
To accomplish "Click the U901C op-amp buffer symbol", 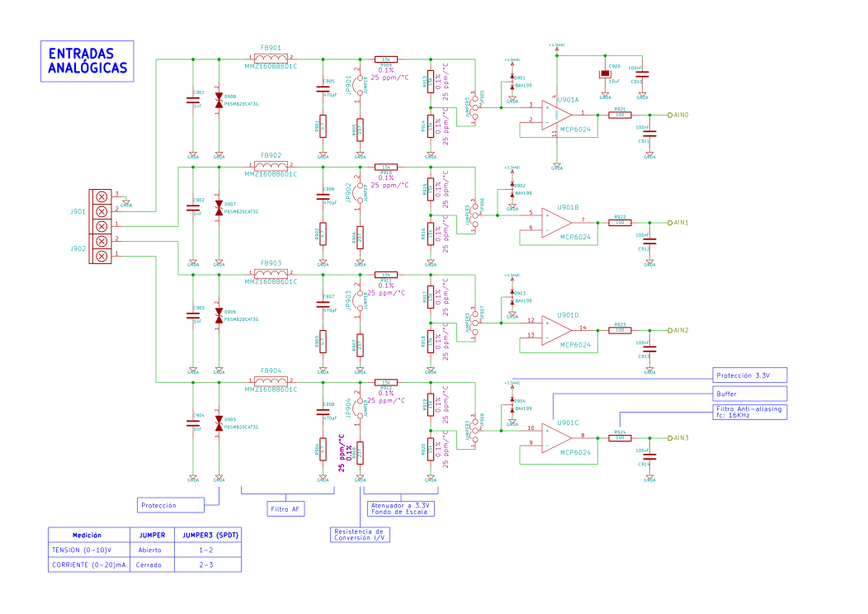I will 556,438.
